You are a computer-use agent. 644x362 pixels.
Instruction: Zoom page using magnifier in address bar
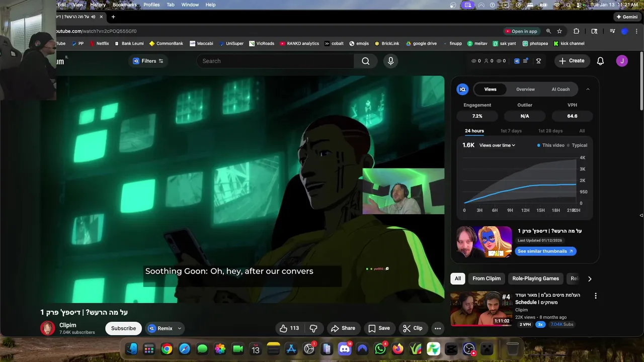click(548, 31)
